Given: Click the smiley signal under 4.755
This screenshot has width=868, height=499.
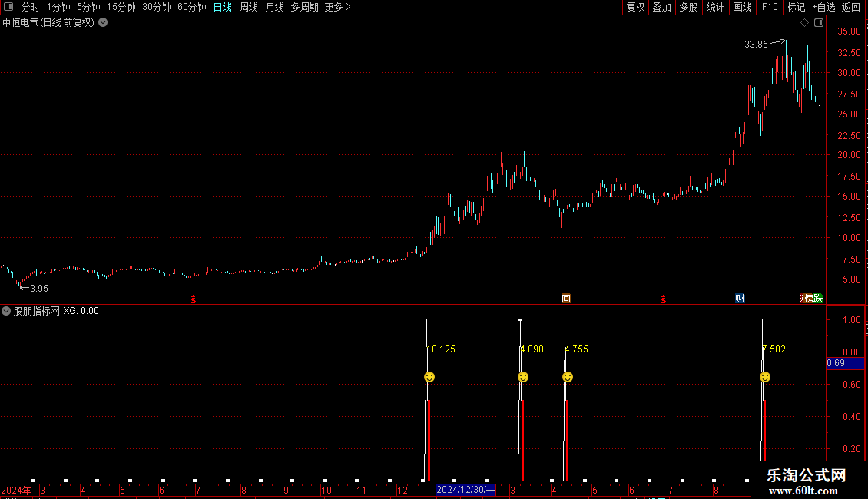Looking at the screenshot, I should (568, 377).
